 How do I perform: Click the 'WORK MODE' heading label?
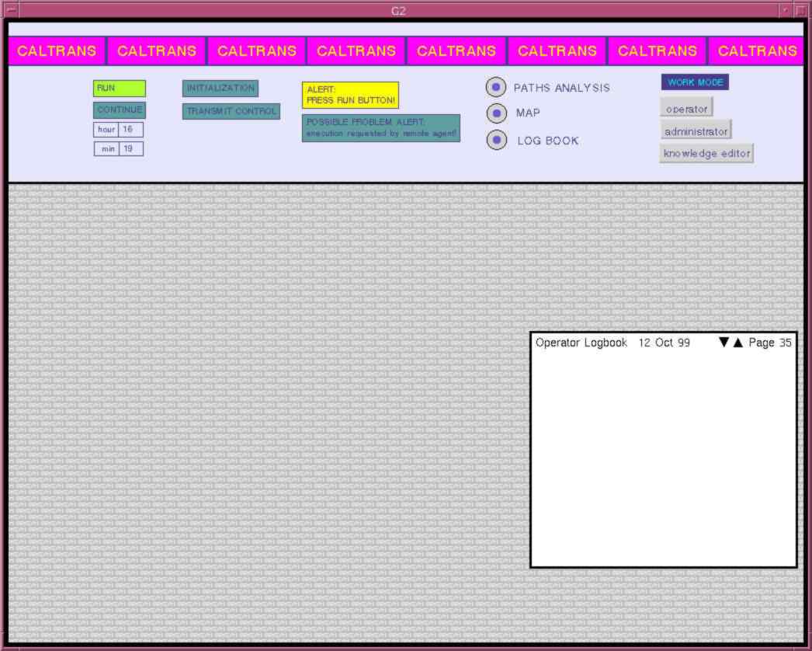click(695, 82)
